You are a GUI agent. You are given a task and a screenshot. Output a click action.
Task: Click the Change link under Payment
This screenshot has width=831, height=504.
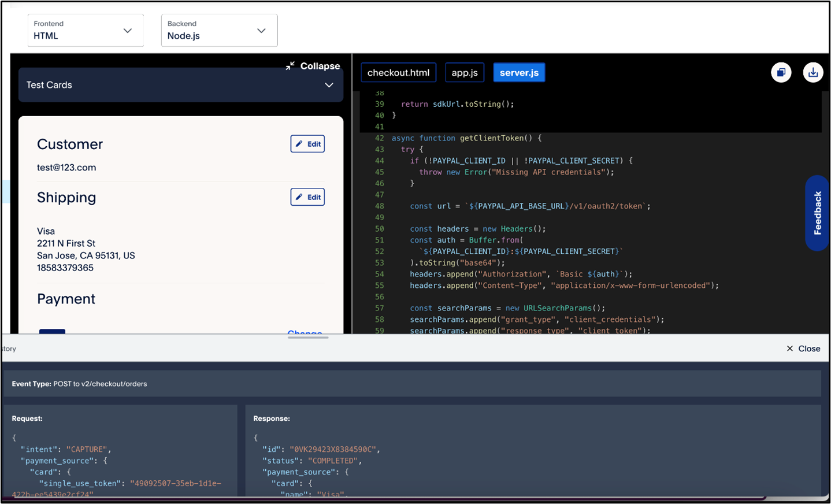point(305,332)
